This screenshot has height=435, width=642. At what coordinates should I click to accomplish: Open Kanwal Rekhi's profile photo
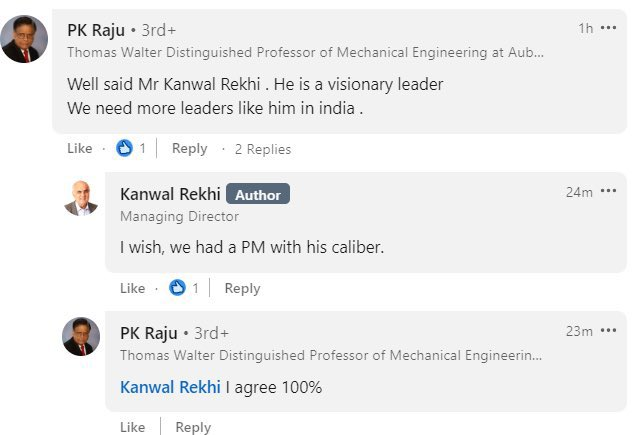81,198
